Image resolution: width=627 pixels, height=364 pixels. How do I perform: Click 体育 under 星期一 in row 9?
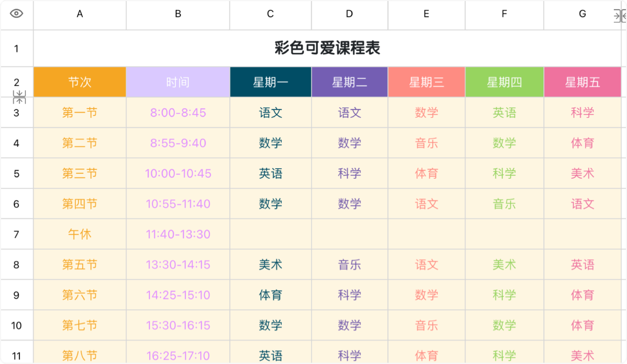coord(270,295)
